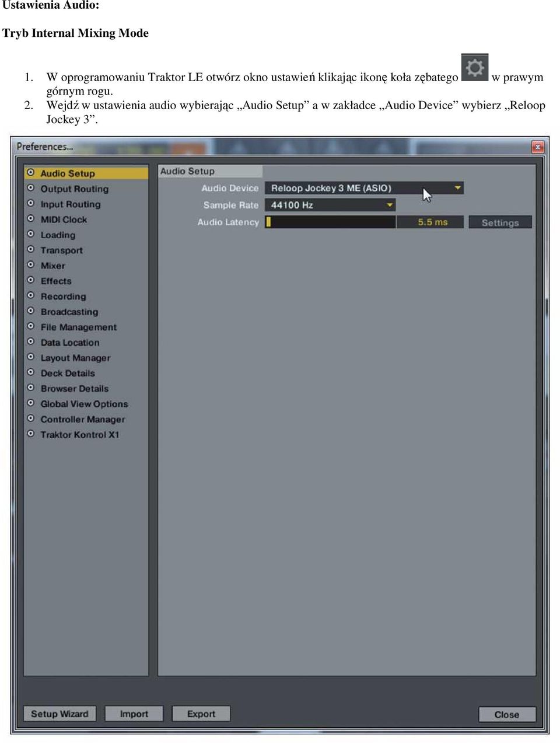Open the Audio Device dropdown arrow

pyautogui.click(x=458, y=188)
